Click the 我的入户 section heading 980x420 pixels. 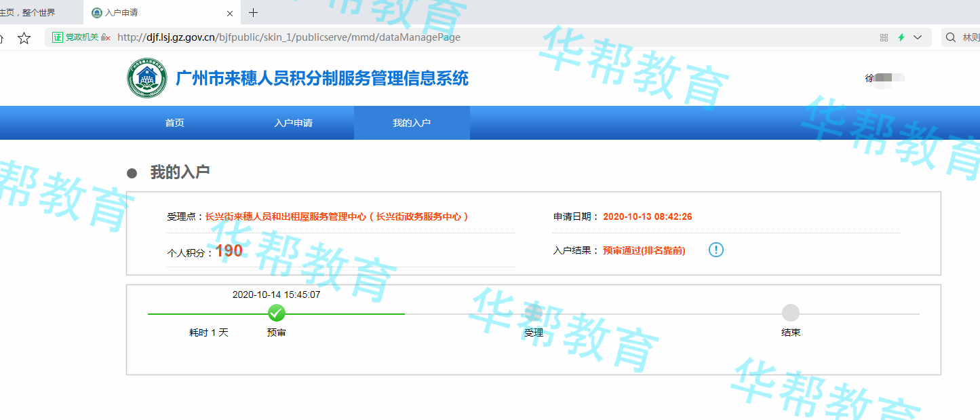[x=180, y=172]
